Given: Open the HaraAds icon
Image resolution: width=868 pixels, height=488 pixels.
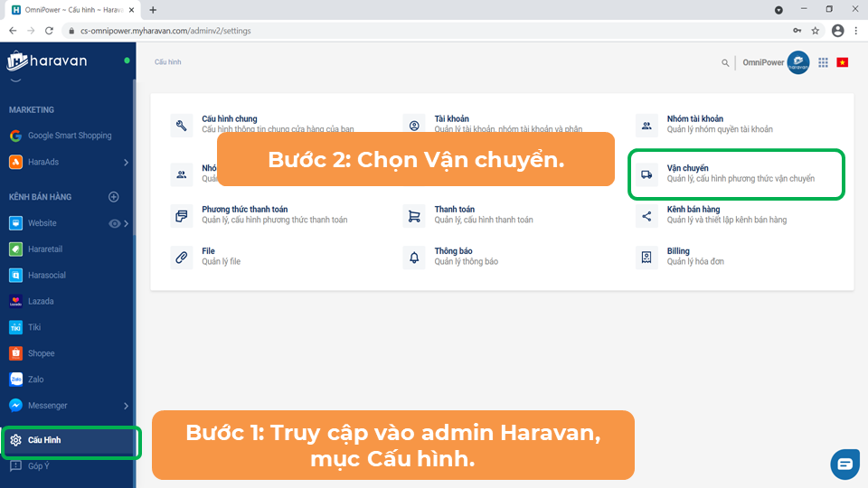Looking at the screenshot, I should [x=15, y=162].
